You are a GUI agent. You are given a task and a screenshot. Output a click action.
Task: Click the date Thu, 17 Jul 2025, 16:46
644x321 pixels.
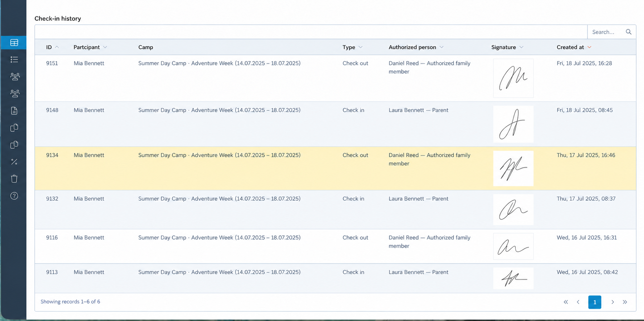click(x=586, y=155)
